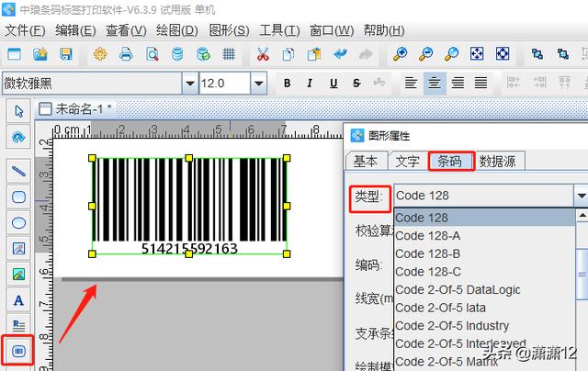Open file with folder icon
Image resolution: width=588 pixels, height=371 pixels.
40,54
